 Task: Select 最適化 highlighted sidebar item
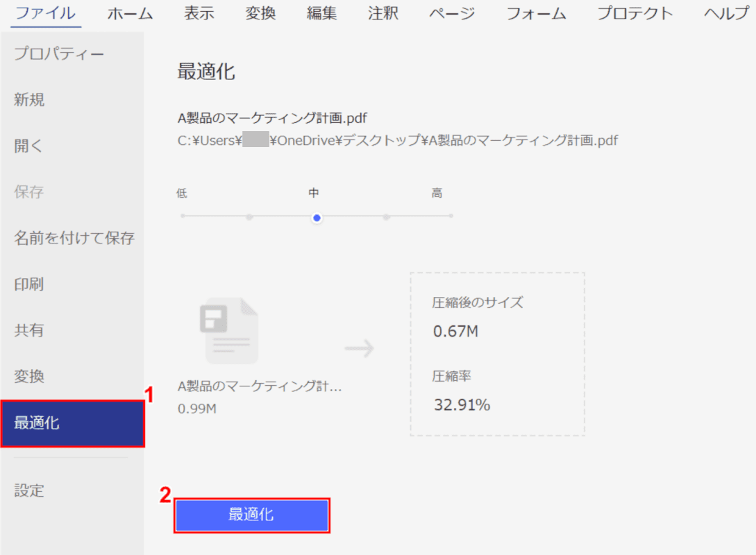(x=72, y=423)
